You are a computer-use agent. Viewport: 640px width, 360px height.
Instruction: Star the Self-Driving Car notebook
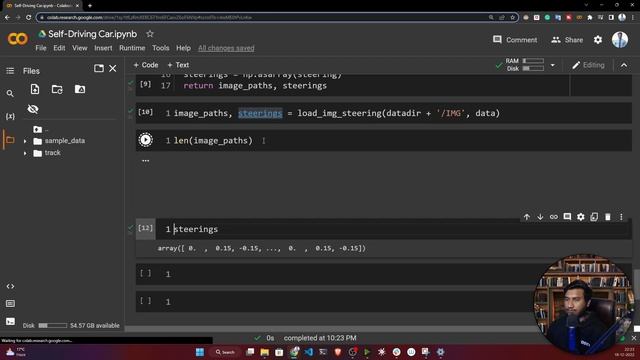[x=150, y=34]
